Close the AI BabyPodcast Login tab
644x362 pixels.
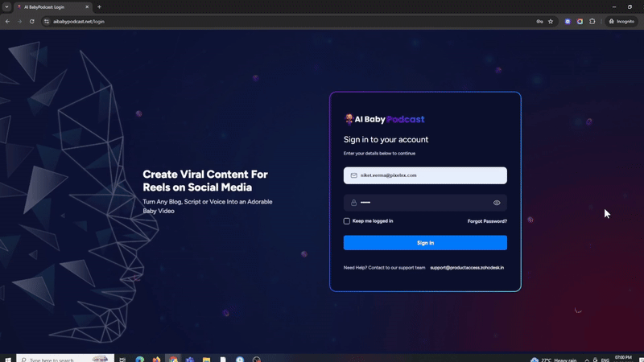click(x=87, y=7)
